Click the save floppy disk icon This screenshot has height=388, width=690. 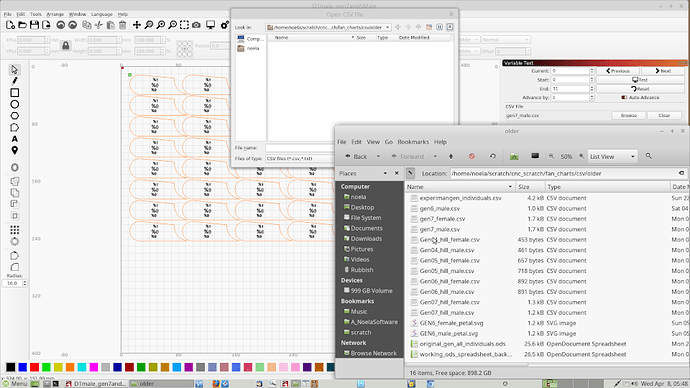click(34, 25)
